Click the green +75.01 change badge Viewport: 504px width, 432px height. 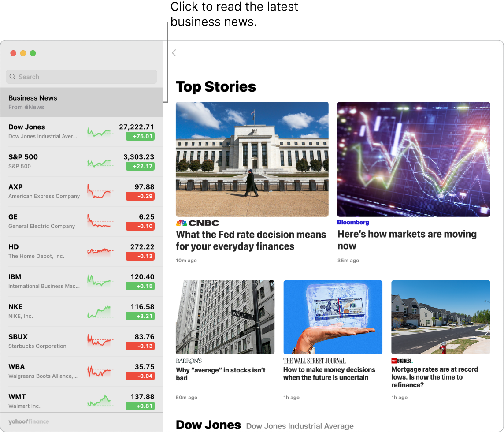coord(141,136)
